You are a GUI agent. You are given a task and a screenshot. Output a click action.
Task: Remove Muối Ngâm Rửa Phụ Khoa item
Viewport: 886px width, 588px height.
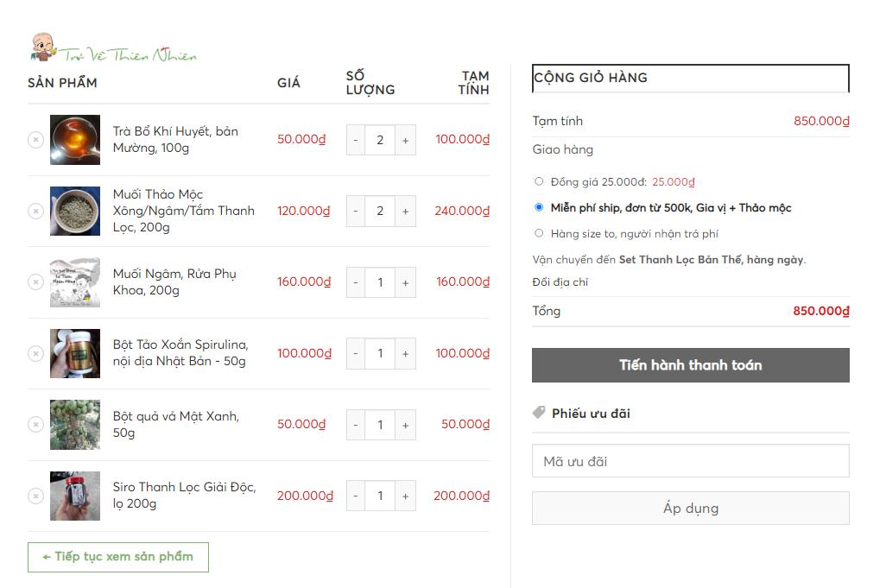click(x=35, y=281)
